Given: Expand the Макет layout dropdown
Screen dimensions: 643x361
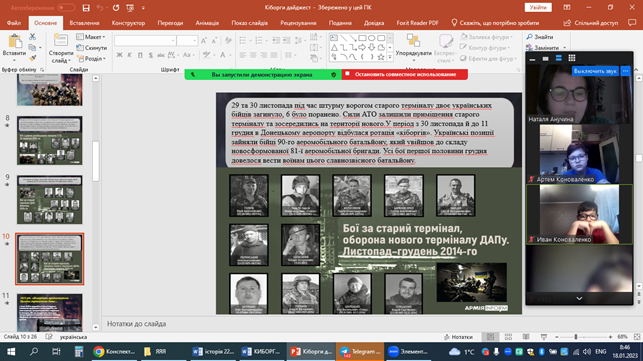Looking at the screenshot, I should point(91,37).
